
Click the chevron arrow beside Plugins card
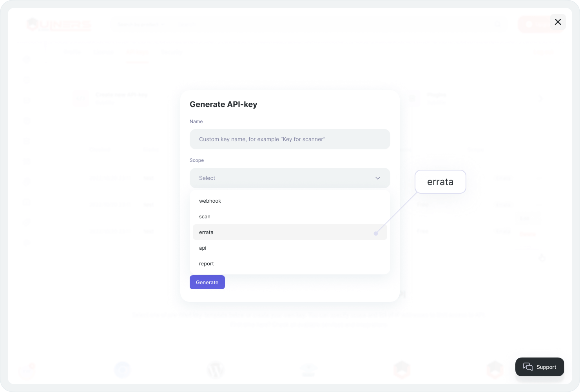coord(541,99)
